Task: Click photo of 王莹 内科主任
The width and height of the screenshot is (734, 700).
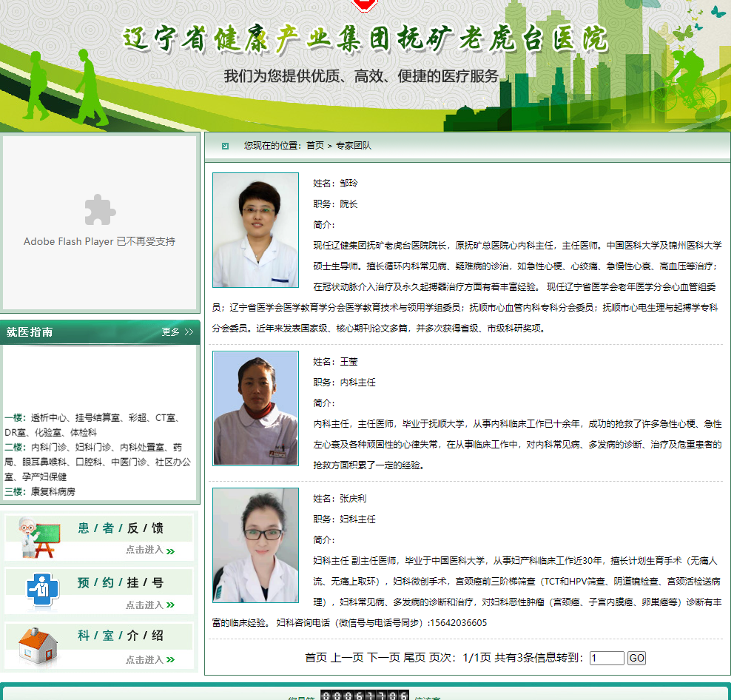Action: pos(255,408)
